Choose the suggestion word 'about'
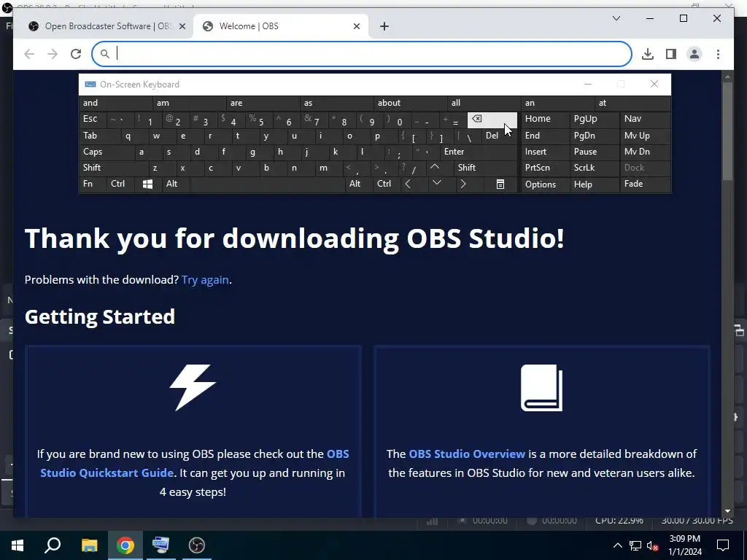Screen dimensions: 747x560 411,103
